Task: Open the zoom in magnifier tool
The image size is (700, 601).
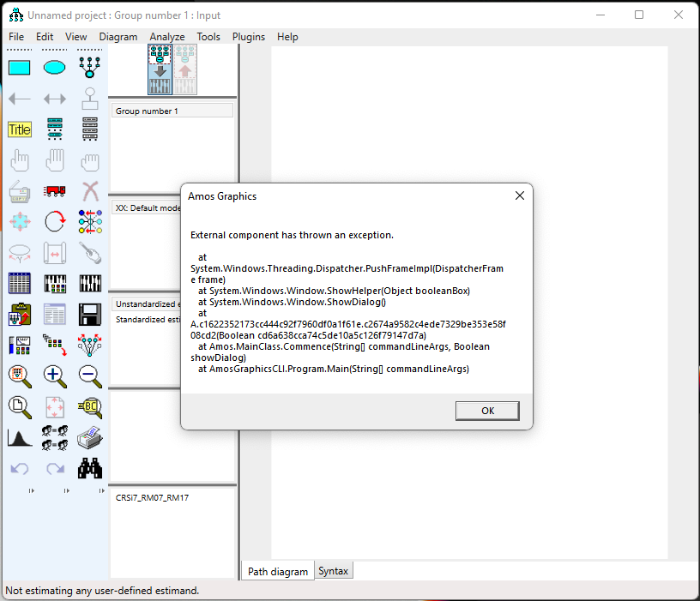Action: (x=54, y=375)
